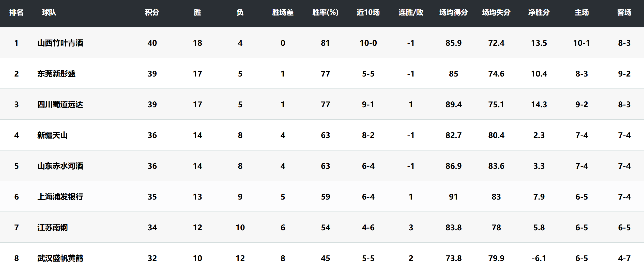Click the 场均失分 column header
This screenshot has height=272, width=644.
(x=496, y=12)
